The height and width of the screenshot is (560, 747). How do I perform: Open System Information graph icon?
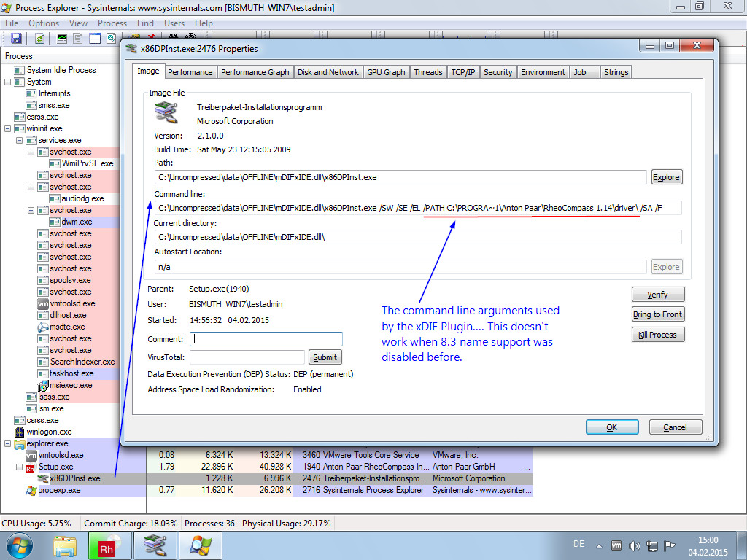62,39
